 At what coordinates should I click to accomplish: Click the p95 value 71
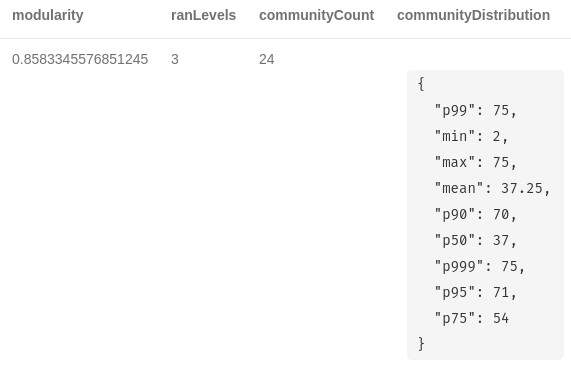501,292
